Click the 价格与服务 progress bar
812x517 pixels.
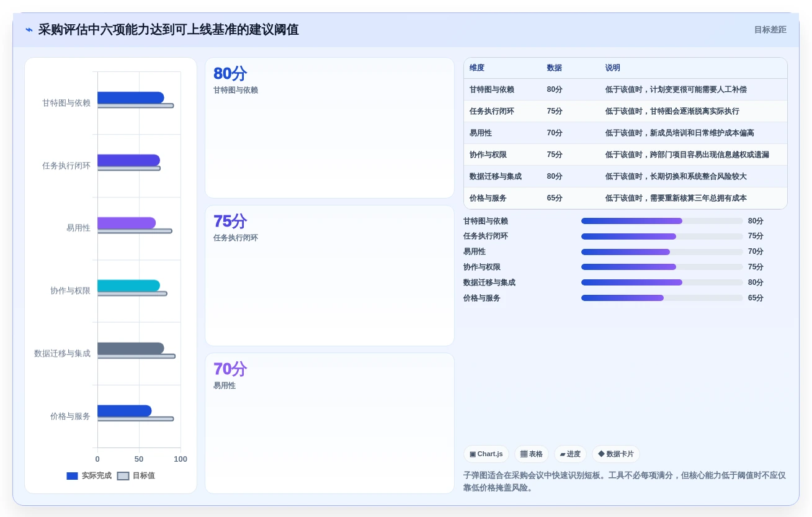662,298
